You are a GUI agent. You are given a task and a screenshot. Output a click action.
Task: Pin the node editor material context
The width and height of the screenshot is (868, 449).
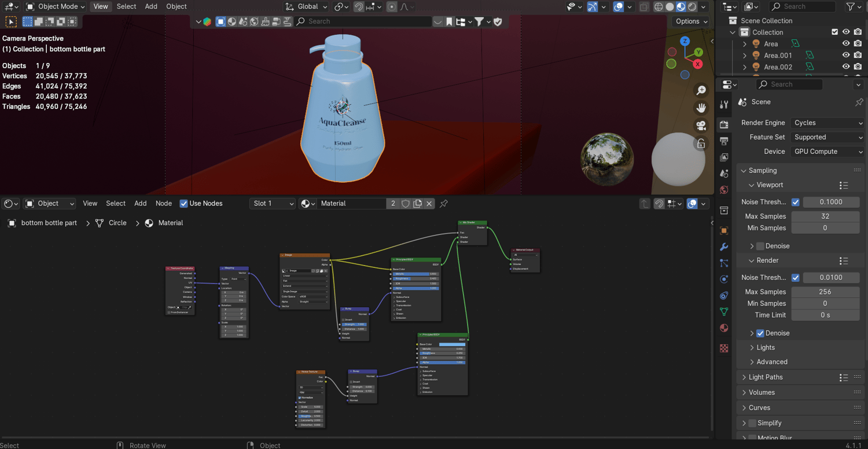tap(444, 204)
